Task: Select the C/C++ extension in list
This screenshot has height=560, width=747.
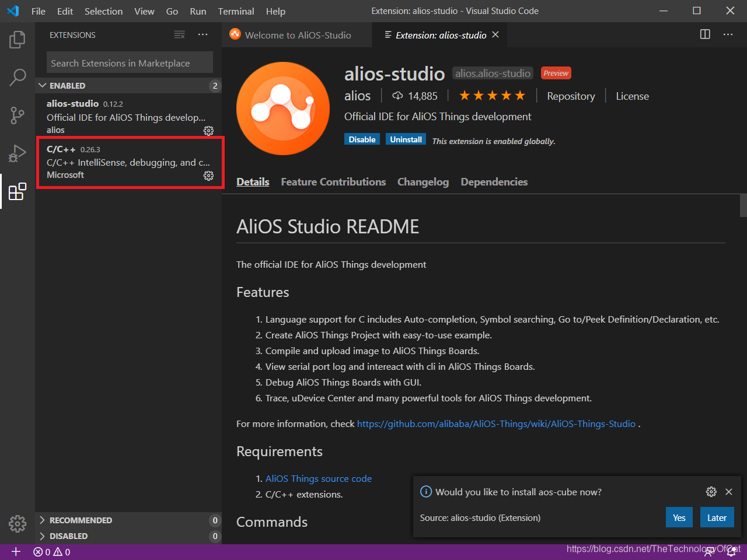Action: click(128, 162)
